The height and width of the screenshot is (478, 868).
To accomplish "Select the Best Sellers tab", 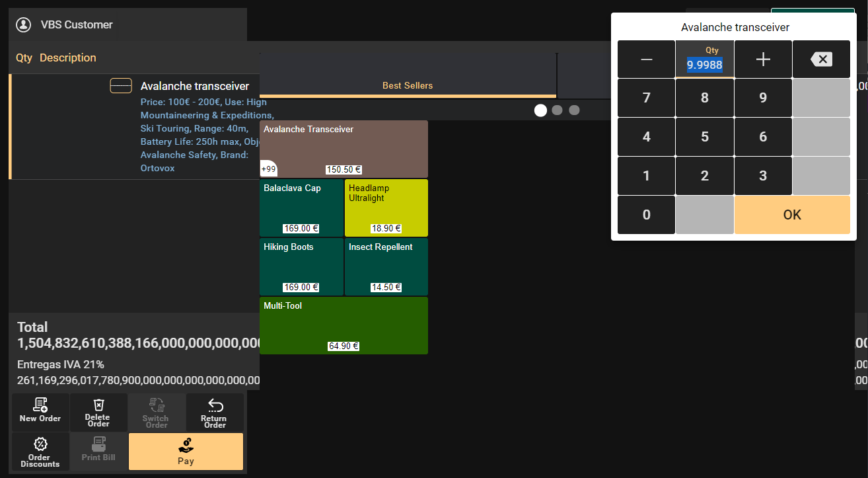I will tap(408, 85).
